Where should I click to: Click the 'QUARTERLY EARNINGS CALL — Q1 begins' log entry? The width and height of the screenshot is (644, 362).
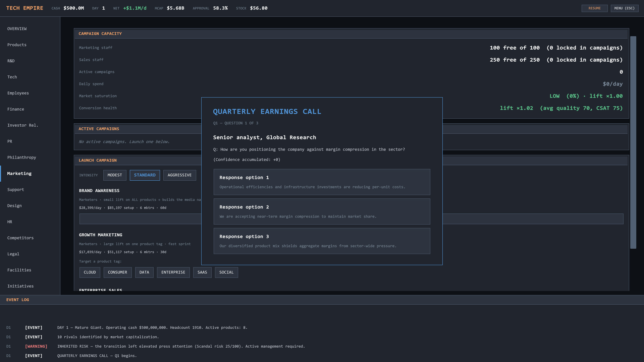pyautogui.click(x=97, y=356)
